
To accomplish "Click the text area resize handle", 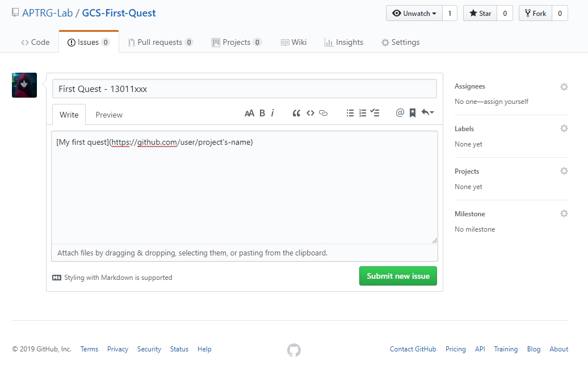I will tap(434, 240).
